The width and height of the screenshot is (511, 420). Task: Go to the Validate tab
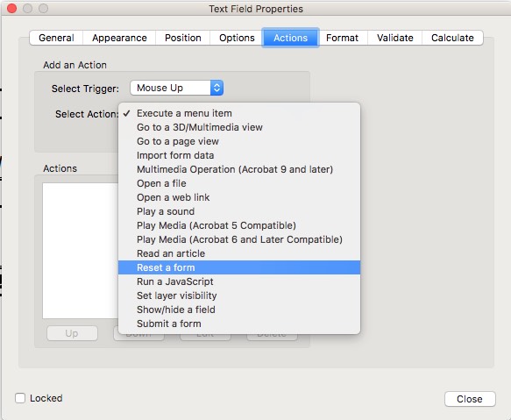click(x=395, y=38)
